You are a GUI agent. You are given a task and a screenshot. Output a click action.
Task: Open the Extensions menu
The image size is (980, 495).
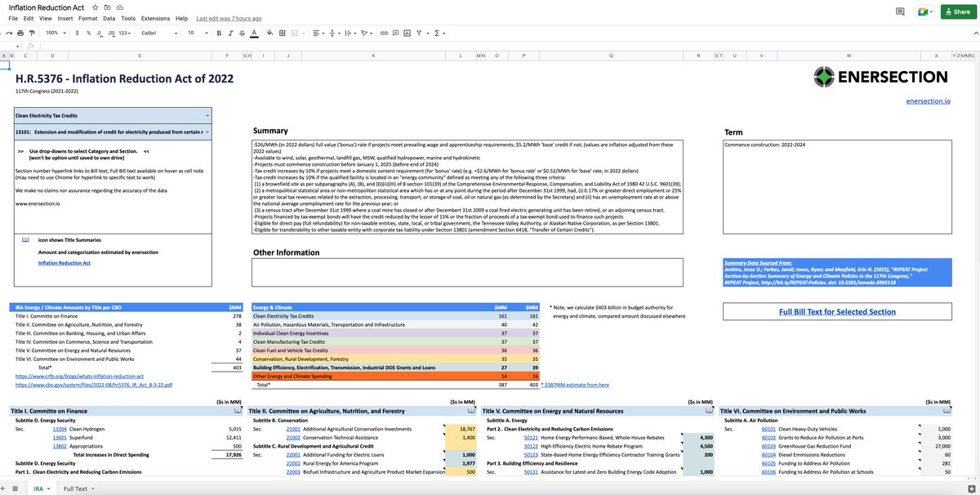tap(155, 18)
